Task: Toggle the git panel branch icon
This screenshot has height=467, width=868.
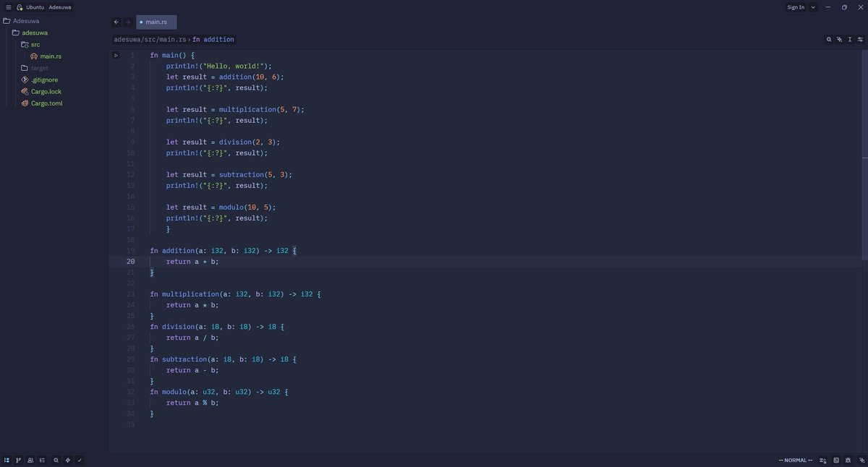Action: [x=19, y=460]
